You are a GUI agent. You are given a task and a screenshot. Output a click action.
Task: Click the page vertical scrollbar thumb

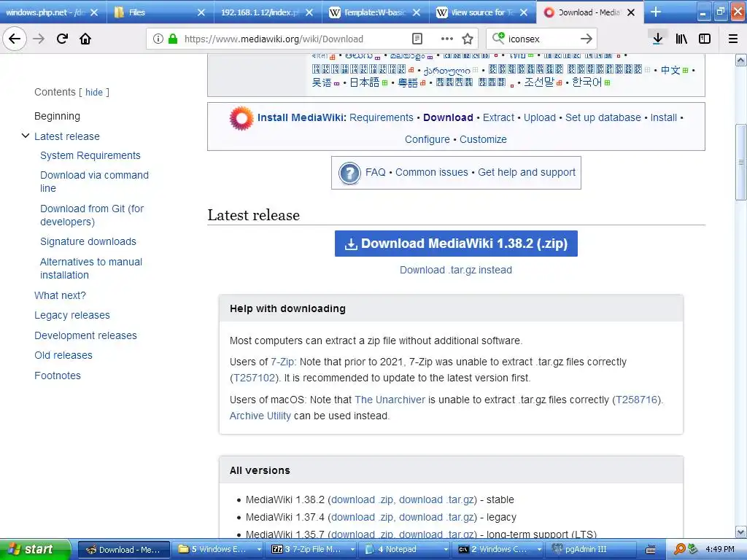[741, 163]
